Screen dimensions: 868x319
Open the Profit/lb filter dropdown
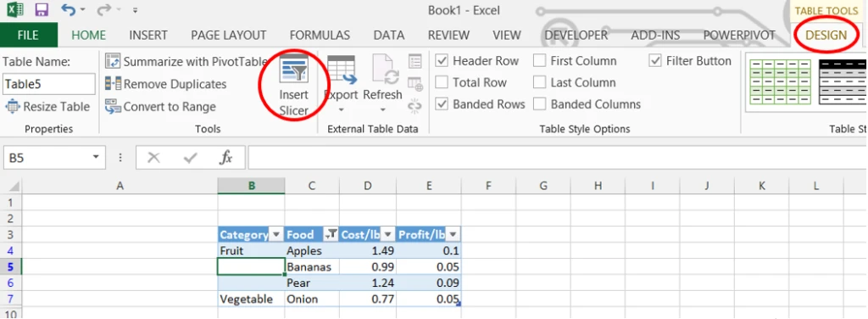click(x=453, y=235)
